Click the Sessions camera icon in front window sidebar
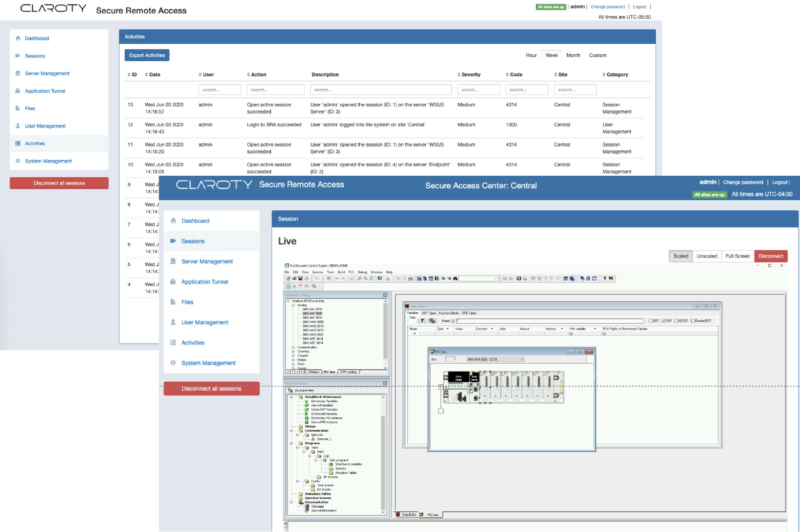Image resolution: width=800 pixels, height=532 pixels. (173, 241)
